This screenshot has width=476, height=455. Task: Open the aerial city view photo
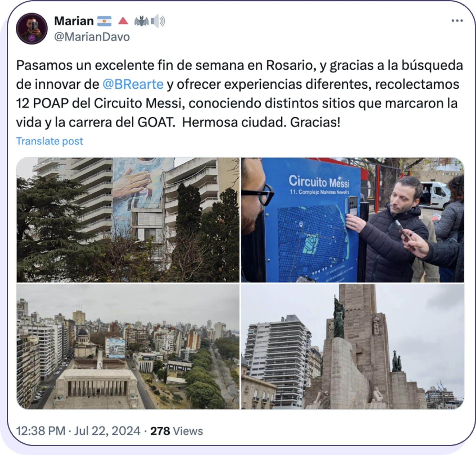tap(128, 347)
